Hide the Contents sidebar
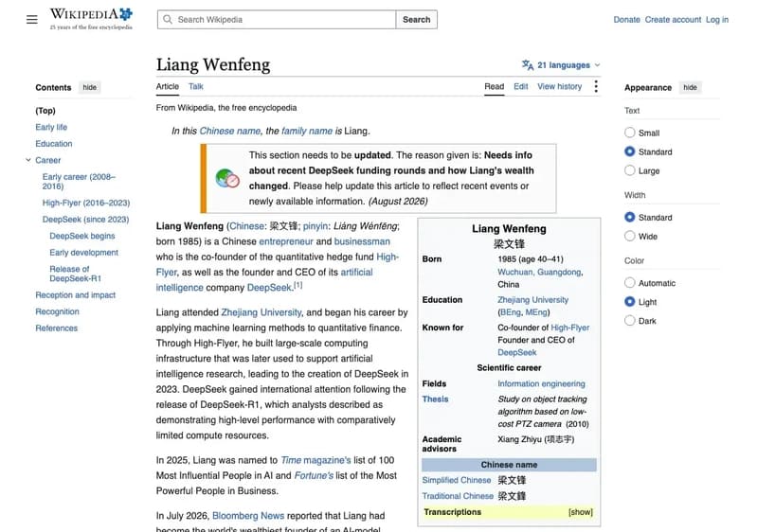The height and width of the screenshot is (532, 757). (89, 87)
